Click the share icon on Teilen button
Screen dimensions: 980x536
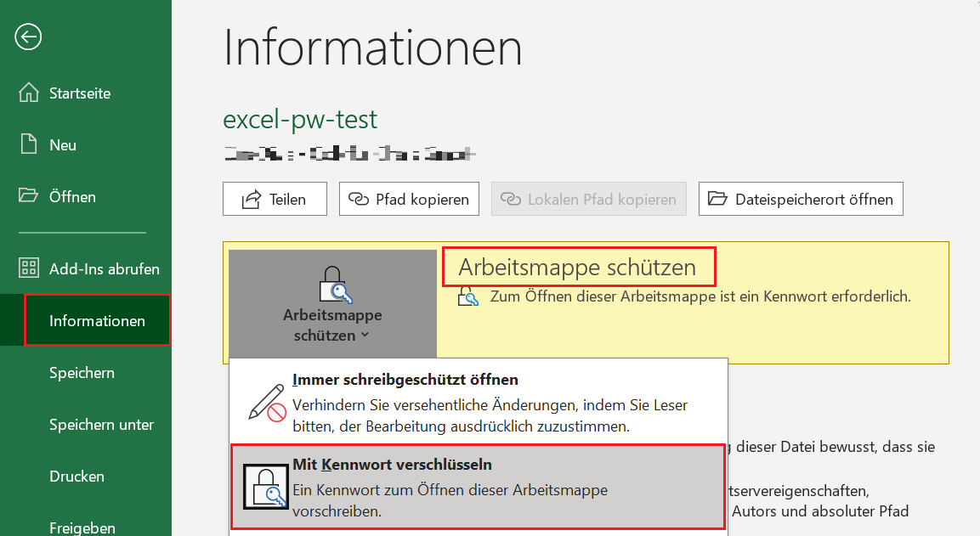[252, 200]
